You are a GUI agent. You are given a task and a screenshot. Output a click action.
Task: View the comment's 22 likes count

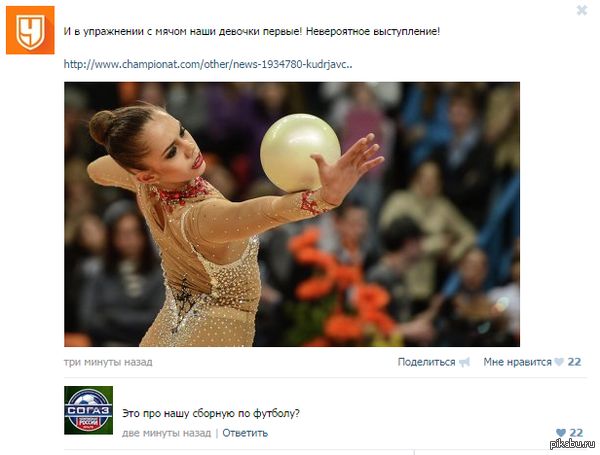pos(576,433)
